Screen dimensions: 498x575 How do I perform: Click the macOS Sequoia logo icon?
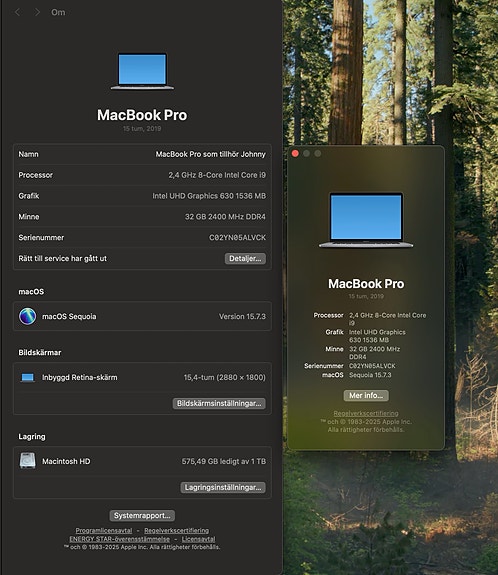tap(28, 316)
